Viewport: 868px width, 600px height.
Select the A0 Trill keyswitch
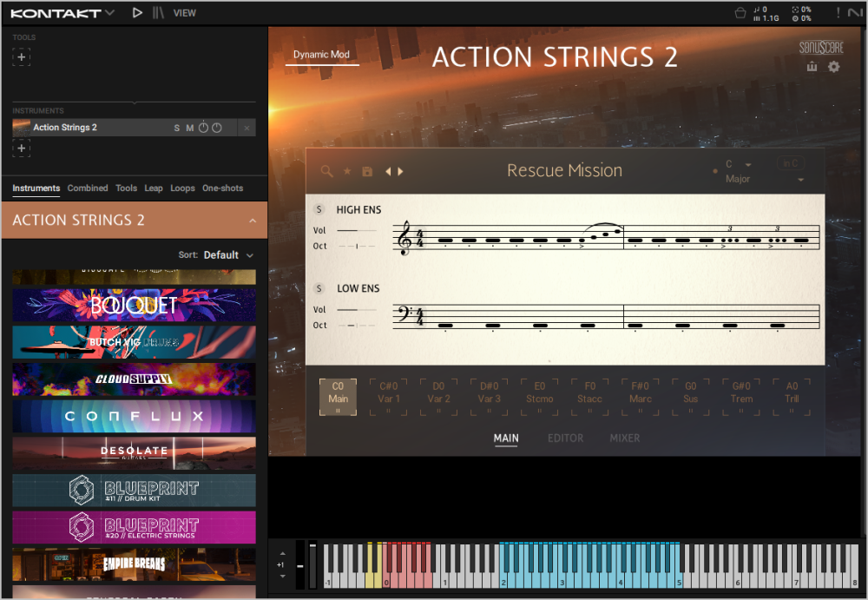(792, 397)
